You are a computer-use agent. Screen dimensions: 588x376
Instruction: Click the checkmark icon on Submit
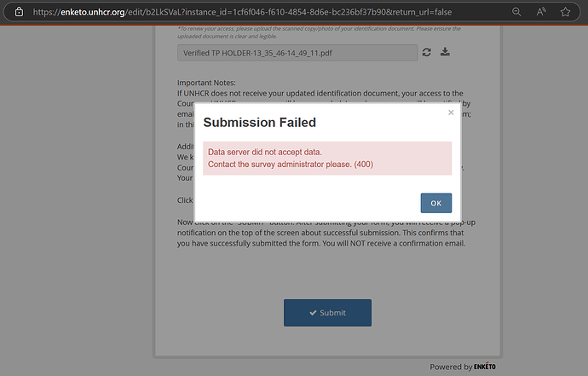(x=313, y=313)
